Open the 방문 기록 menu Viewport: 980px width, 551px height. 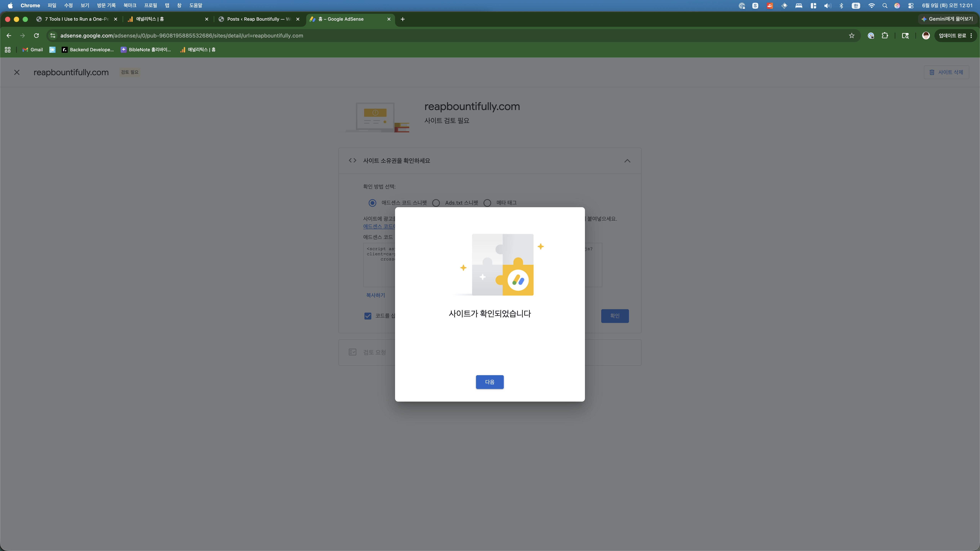point(106,5)
